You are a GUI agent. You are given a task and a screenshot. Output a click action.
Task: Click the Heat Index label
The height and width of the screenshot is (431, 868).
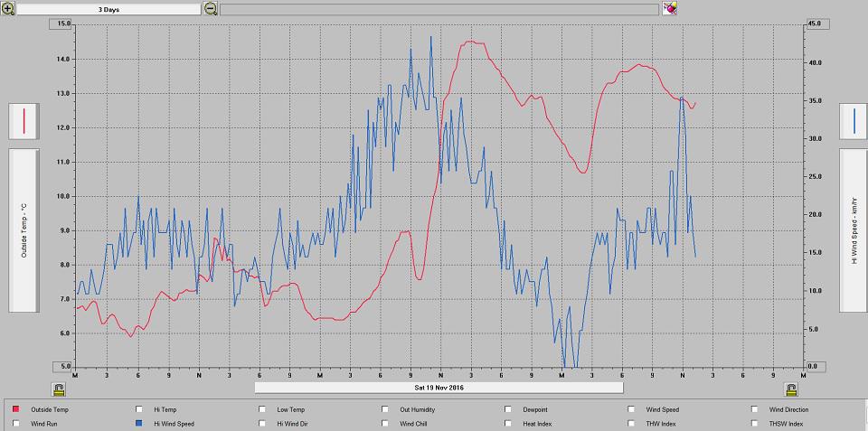coord(539,423)
